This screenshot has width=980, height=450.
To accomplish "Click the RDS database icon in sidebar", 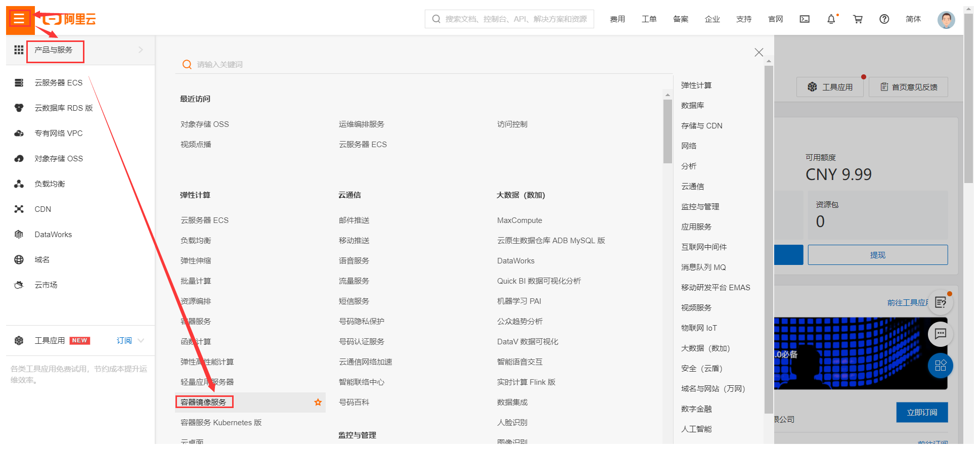I will click(x=19, y=108).
